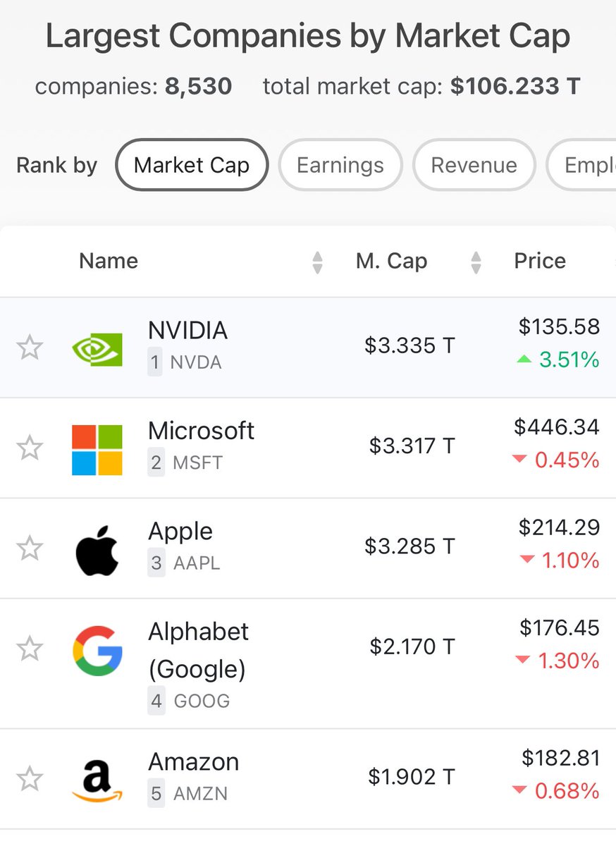Toggle the Microsoft favorite star

[30, 448]
